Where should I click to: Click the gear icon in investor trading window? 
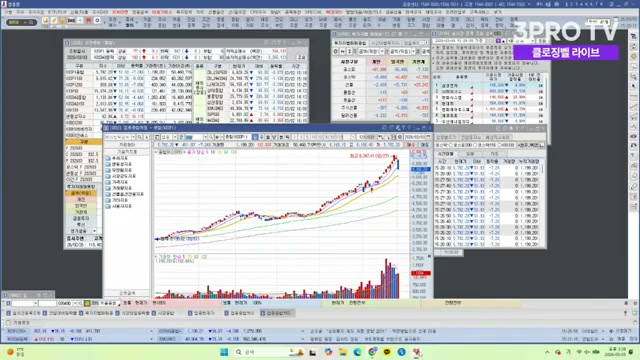point(336,51)
